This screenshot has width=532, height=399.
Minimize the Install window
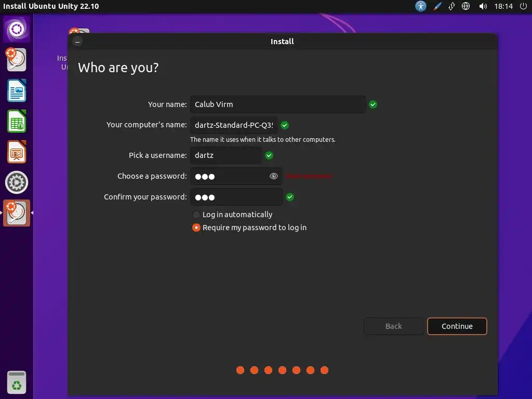click(77, 42)
